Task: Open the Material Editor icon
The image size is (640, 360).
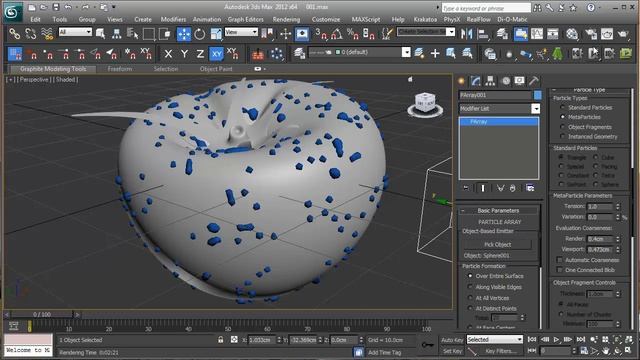Action: tap(572, 34)
